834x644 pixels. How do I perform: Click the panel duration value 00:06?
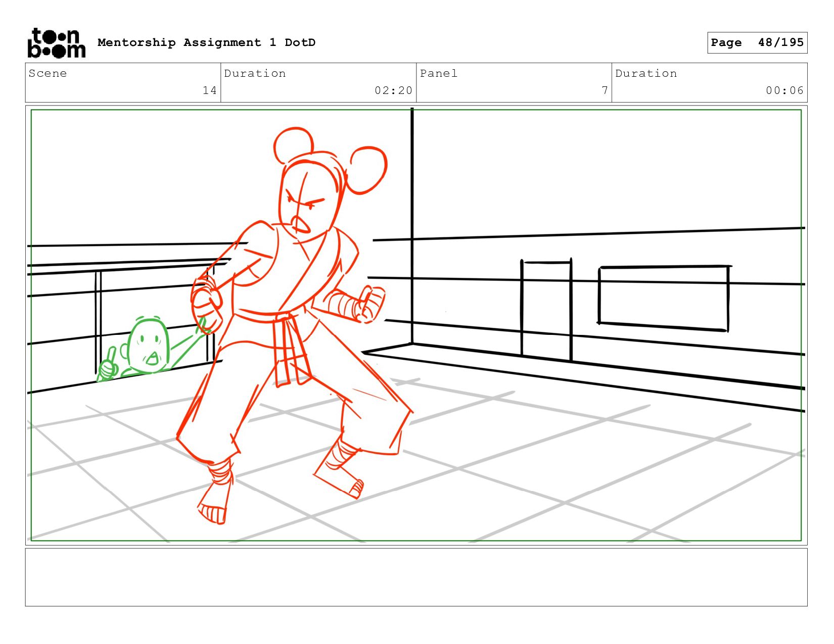(784, 90)
